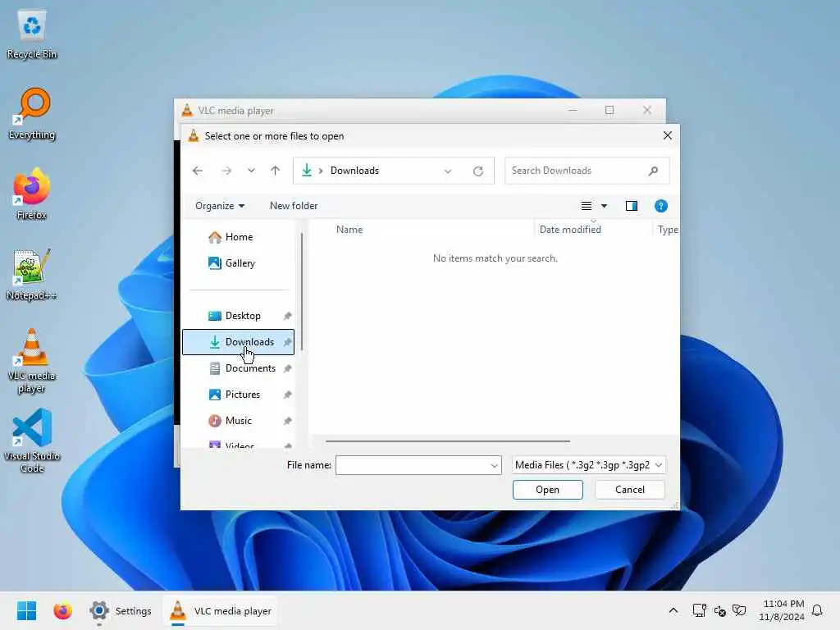Click pin icon next to Pictures
This screenshot has width=840, height=630.
(x=287, y=395)
